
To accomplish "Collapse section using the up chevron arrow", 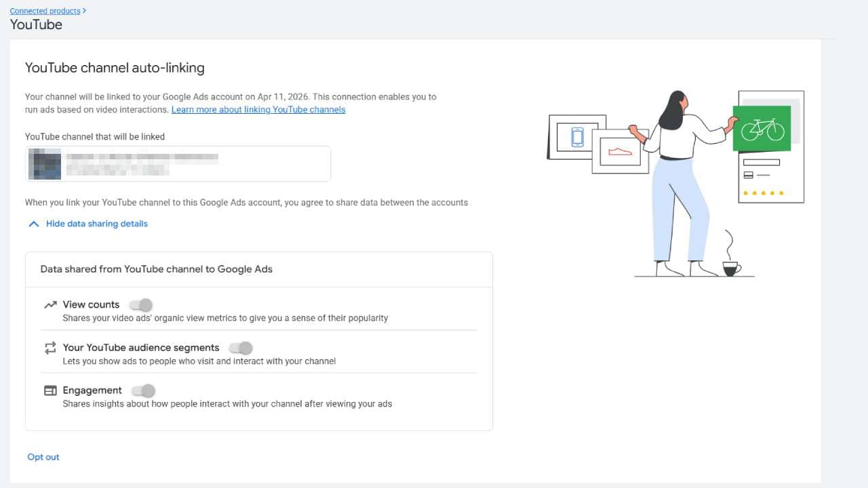I will (33, 224).
